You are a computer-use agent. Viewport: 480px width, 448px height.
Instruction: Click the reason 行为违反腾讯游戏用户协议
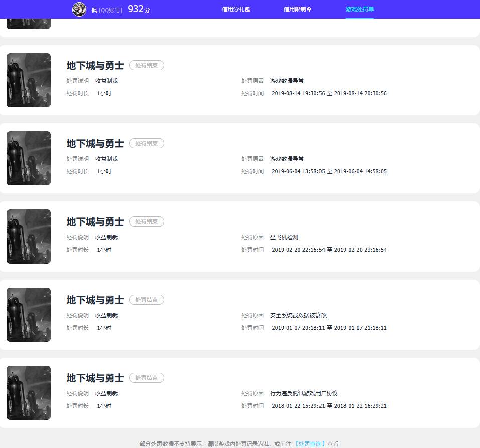pos(303,393)
